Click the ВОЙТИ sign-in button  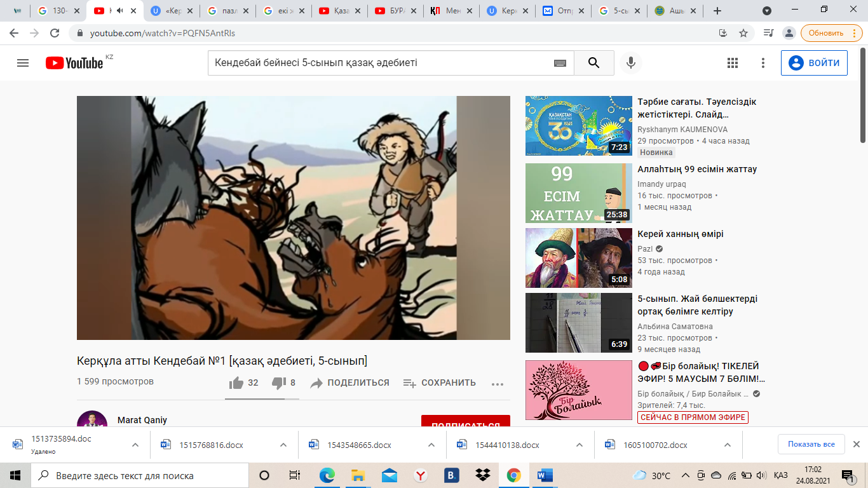pyautogui.click(x=814, y=63)
